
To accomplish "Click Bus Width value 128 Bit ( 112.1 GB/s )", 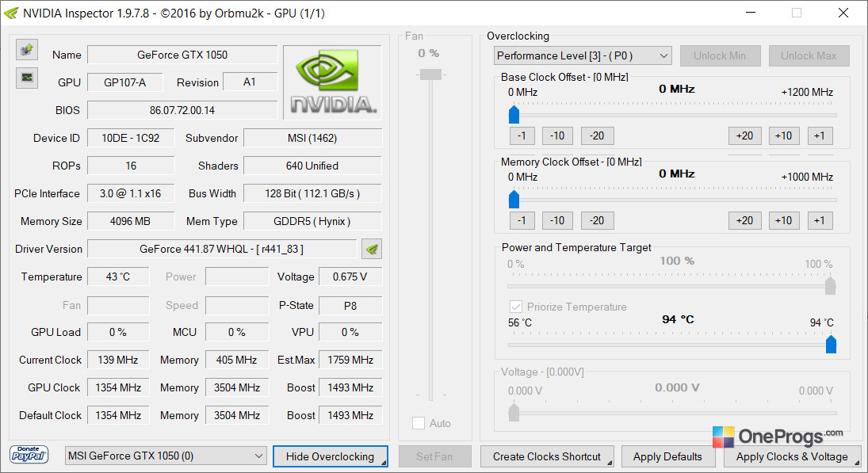I will tap(312, 193).
